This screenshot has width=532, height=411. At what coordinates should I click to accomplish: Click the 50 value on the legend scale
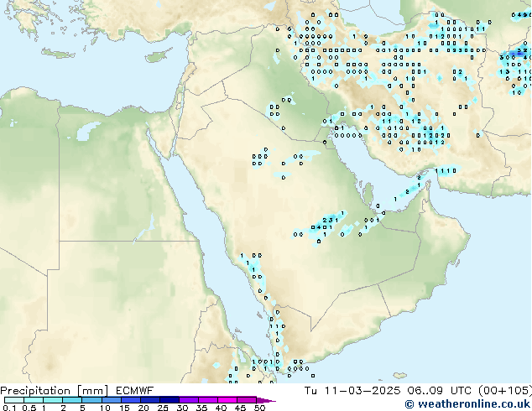tap(259, 408)
